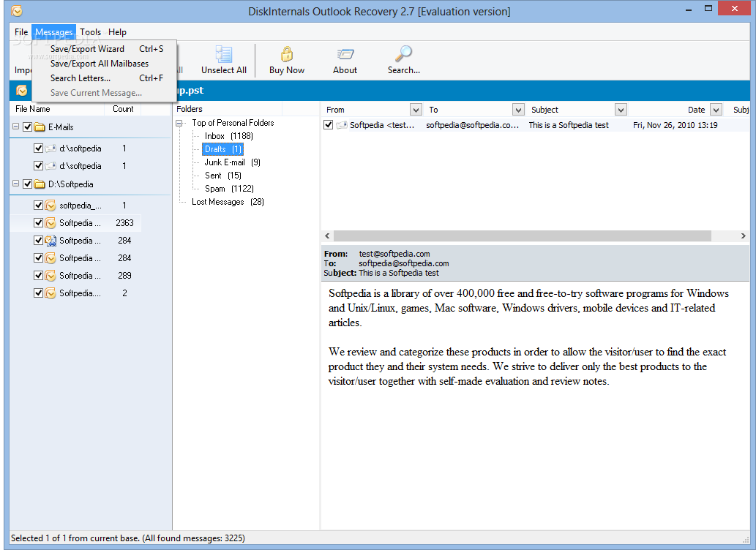This screenshot has width=756, height=550.
Task: Click the D:\Softpedia folder icon
Action: coord(40,184)
